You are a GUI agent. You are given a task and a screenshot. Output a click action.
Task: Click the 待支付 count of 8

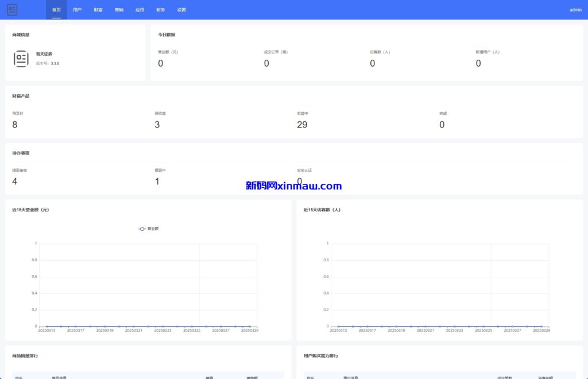(x=15, y=125)
